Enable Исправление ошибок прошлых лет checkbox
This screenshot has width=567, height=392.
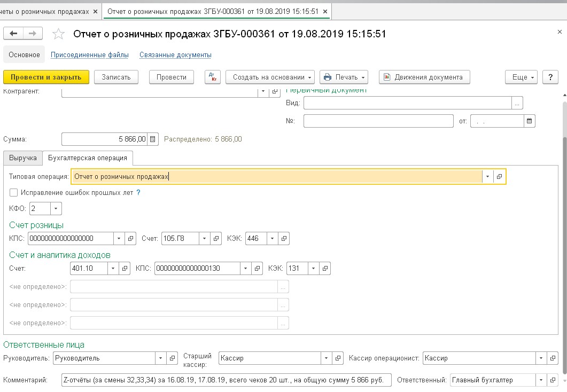click(x=14, y=193)
